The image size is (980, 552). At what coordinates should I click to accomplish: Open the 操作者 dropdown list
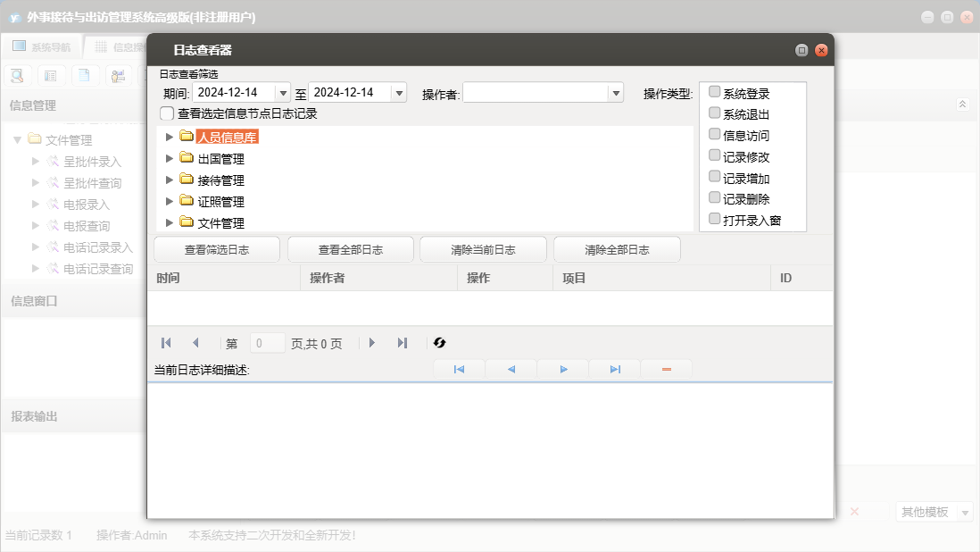615,93
